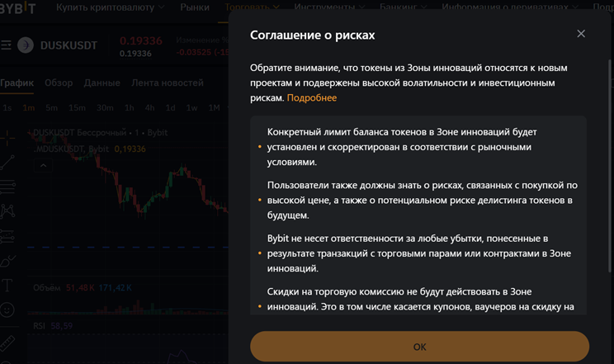Image resolution: width=614 pixels, height=364 pixels.
Task: Click the DUSK coin icon
Action: tap(26, 45)
